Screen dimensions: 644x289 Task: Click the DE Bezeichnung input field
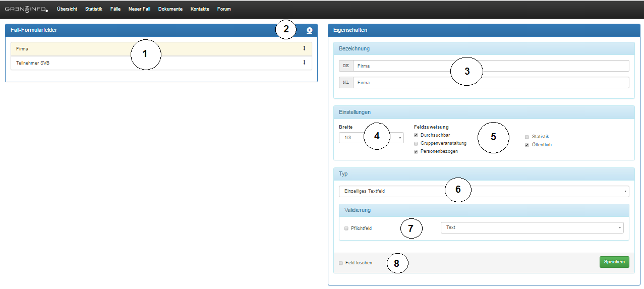point(490,66)
